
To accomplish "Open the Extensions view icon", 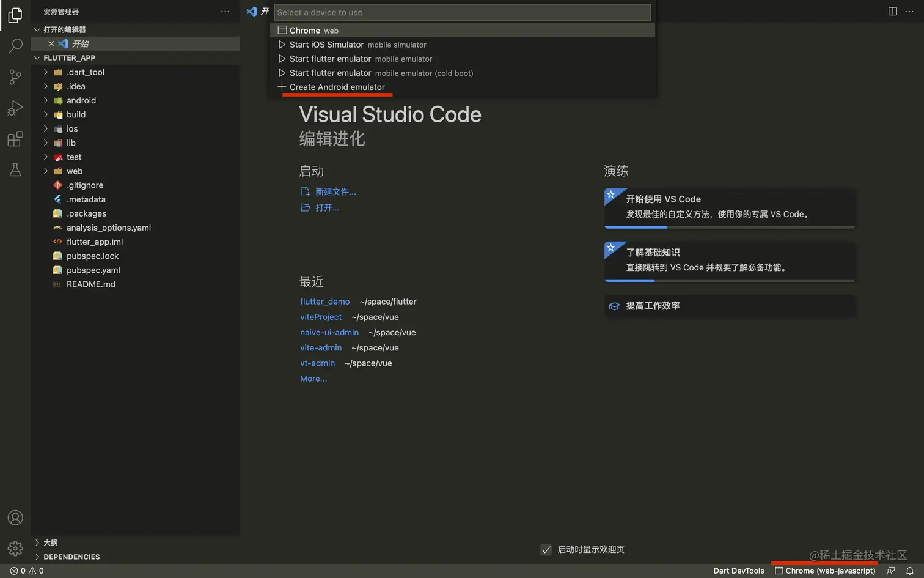I will click(15, 139).
